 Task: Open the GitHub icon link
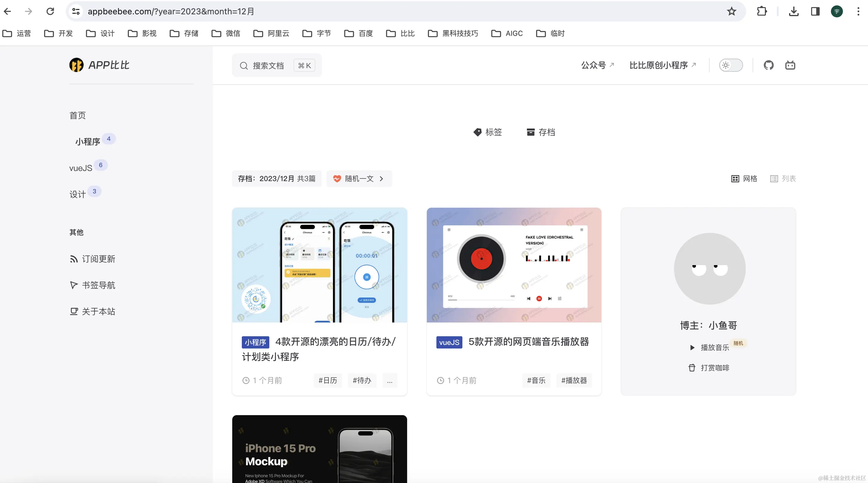(x=768, y=65)
